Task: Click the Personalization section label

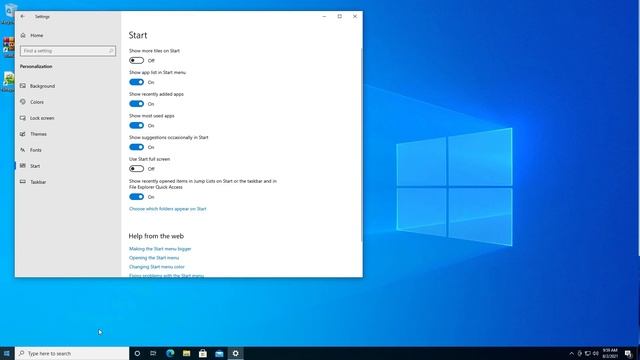Action: [x=36, y=67]
